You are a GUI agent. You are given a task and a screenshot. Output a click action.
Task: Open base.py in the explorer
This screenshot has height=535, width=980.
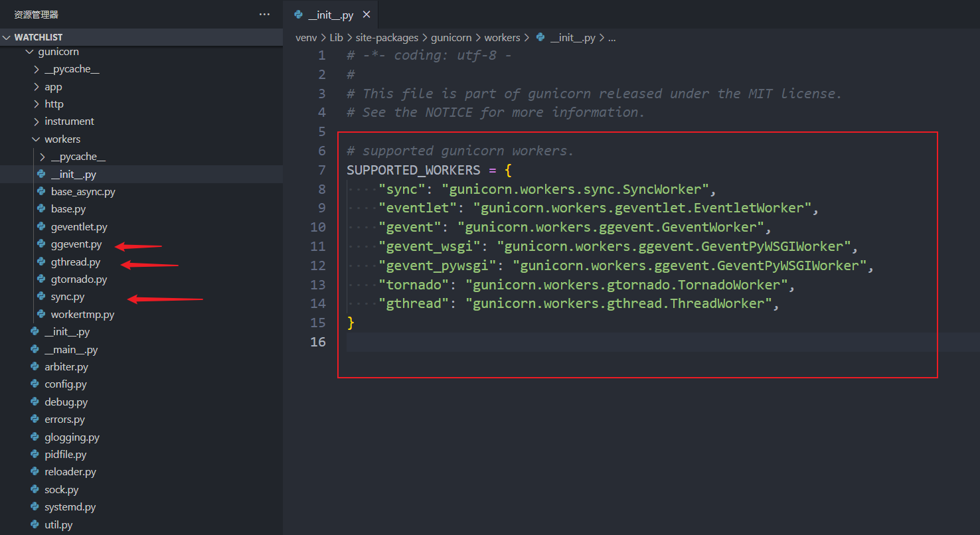[x=141, y=209]
